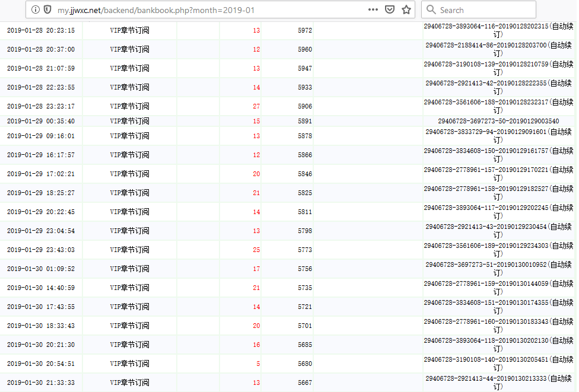The width and height of the screenshot is (579, 392).
Task: Click the magnifier icon in Search box
Action: (x=431, y=9)
